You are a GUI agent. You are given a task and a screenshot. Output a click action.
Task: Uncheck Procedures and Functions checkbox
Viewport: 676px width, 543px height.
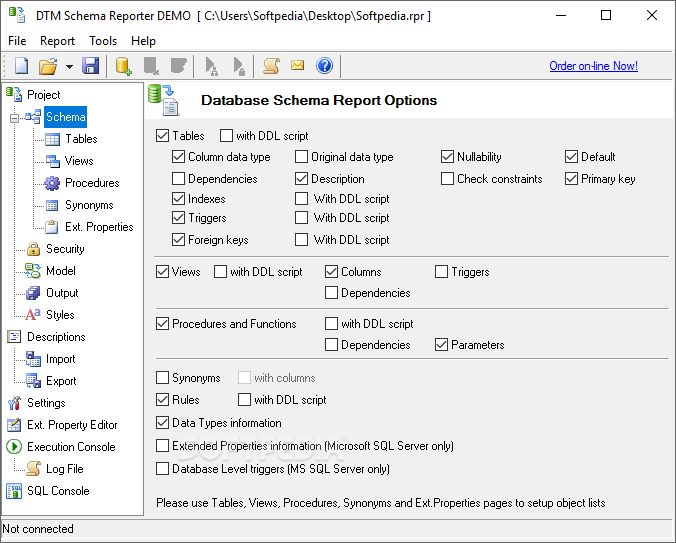(x=163, y=324)
